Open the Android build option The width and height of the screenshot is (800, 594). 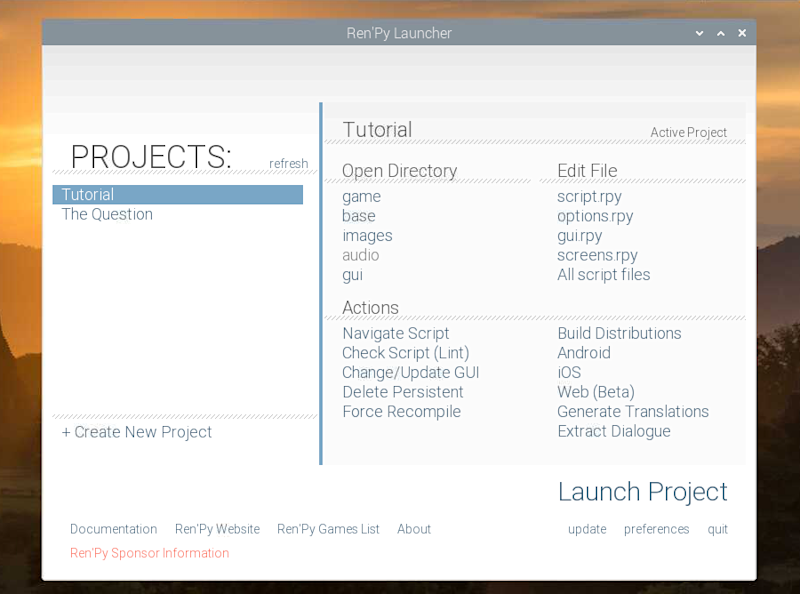click(x=584, y=353)
